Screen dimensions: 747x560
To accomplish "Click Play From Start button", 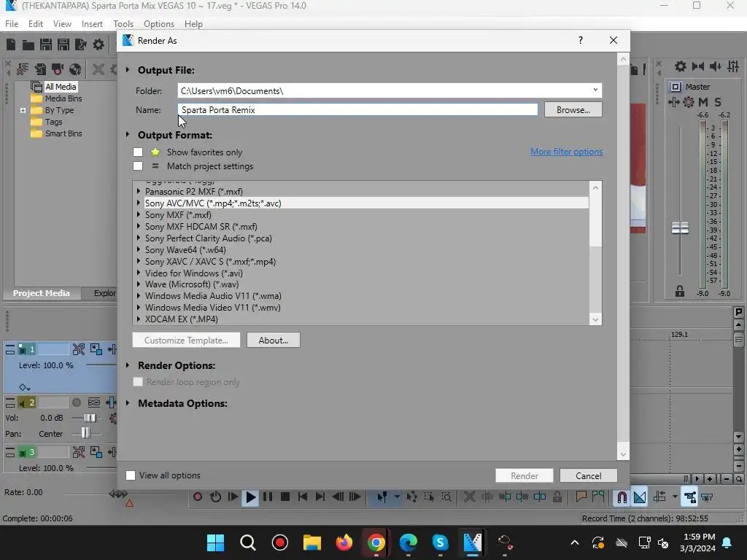I will [x=233, y=497].
